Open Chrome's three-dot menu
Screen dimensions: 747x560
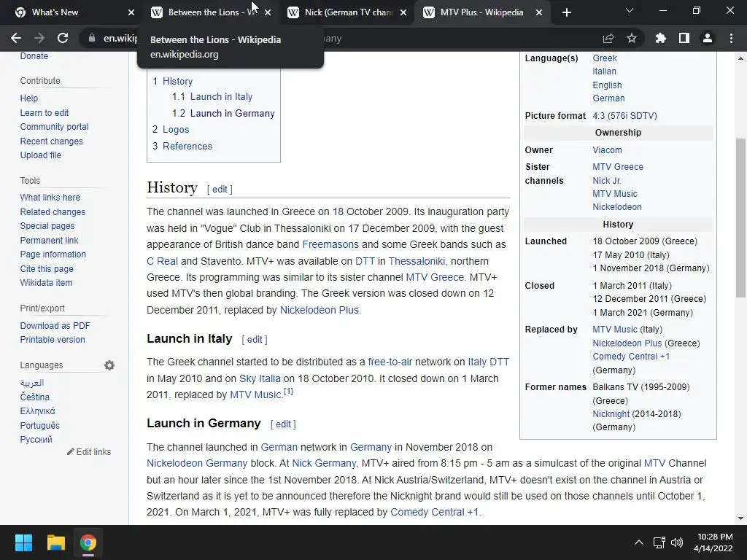click(731, 38)
